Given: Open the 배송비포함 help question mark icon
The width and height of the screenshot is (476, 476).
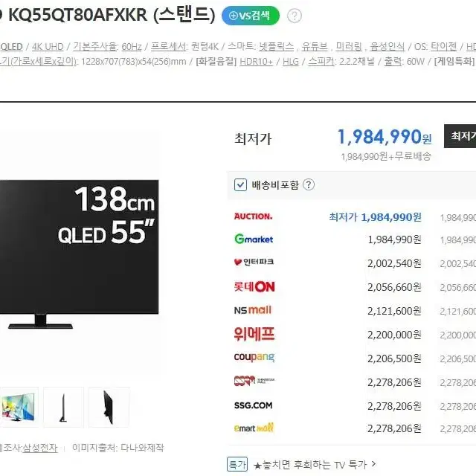Looking at the screenshot, I should click(x=309, y=184).
